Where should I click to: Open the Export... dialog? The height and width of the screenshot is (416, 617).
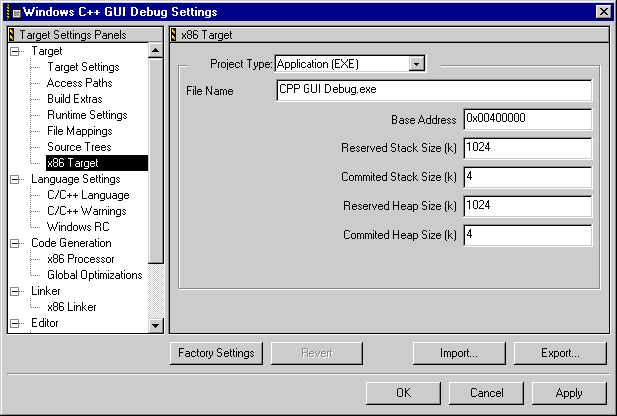pyautogui.click(x=560, y=353)
